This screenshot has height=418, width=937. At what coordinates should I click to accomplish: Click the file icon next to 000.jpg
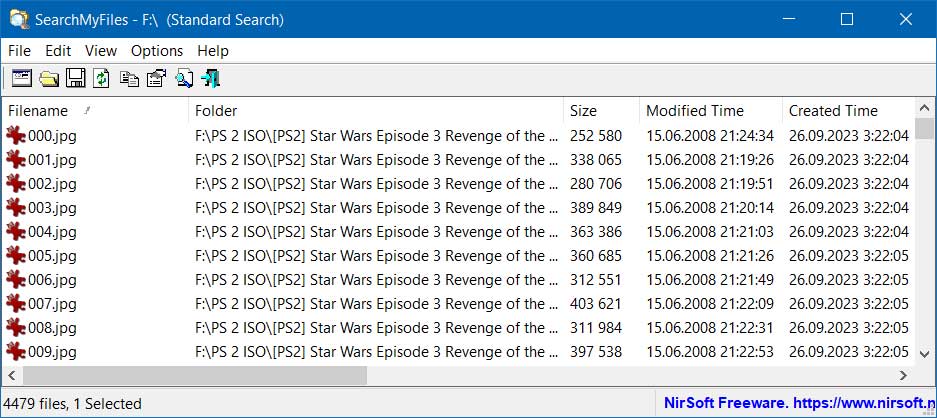pyautogui.click(x=16, y=136)
